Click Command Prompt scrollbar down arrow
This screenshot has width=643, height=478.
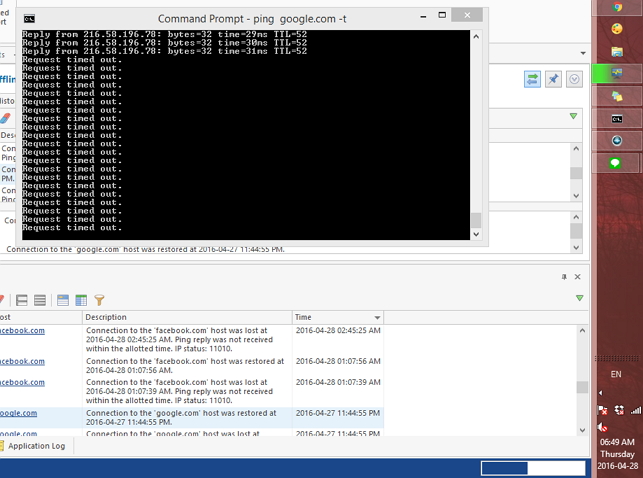point(476,234)
